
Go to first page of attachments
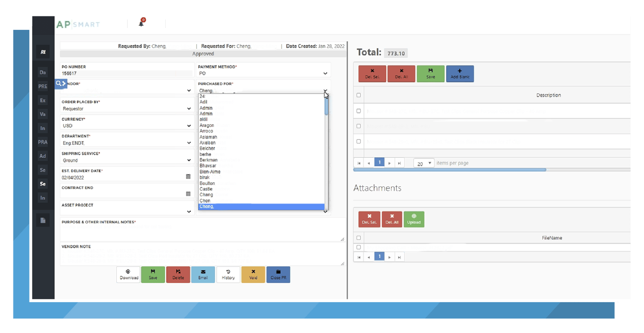(x=359, y=257)
